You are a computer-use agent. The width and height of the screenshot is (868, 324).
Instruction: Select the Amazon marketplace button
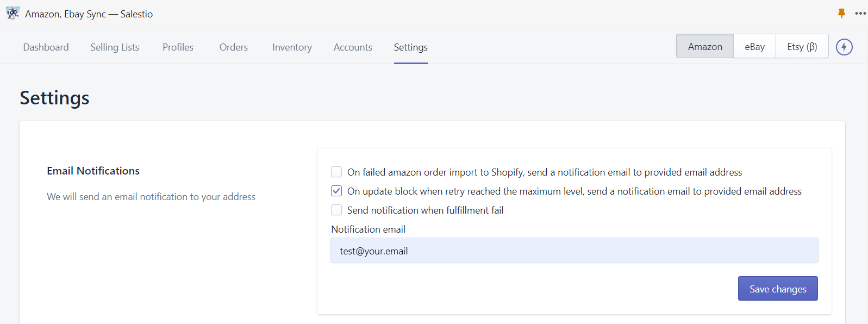click(x=705, y=46)
